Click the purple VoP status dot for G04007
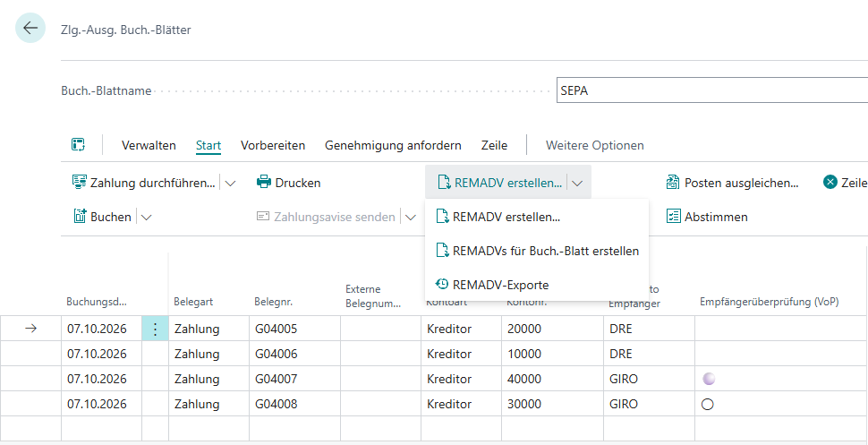 (x=708, y=379)
